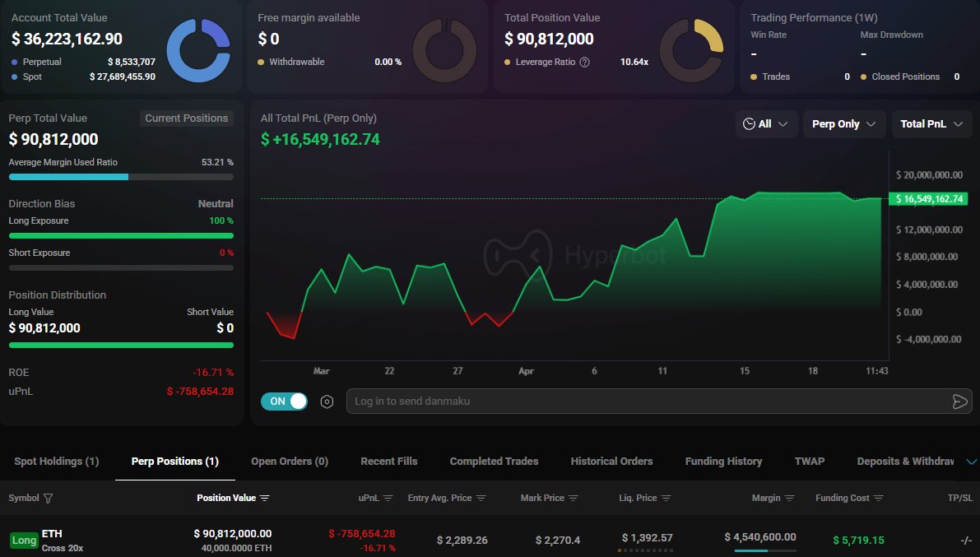980x557 pixels.
Task: Open the All time range dropdown
Action: point(765,123)
